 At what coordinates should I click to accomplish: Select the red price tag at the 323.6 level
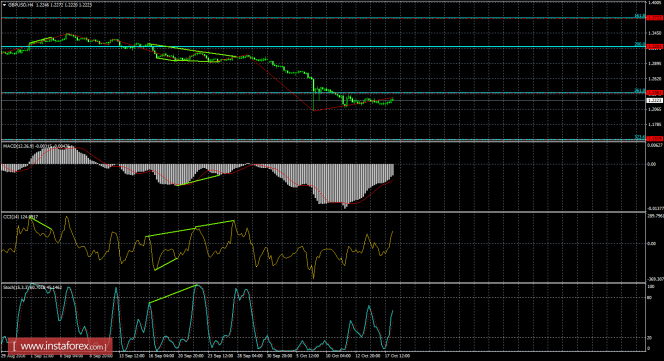coord(654,139)
